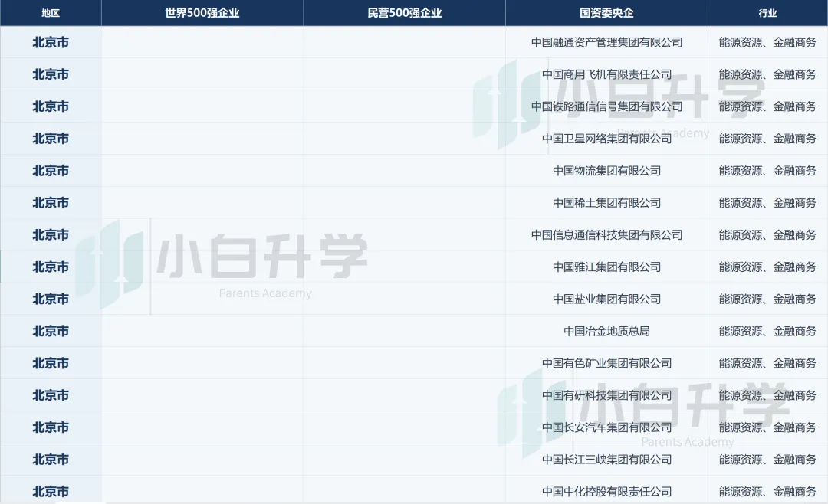Select the 中国盐业集团有限公司 cell
Screen dimensions: 828x504
pos(606,299)
